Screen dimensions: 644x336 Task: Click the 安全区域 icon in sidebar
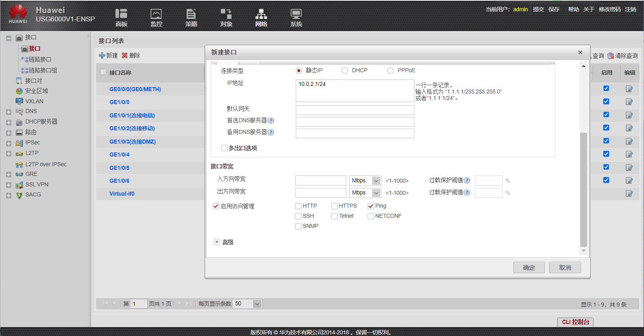[x=19, y=91]
